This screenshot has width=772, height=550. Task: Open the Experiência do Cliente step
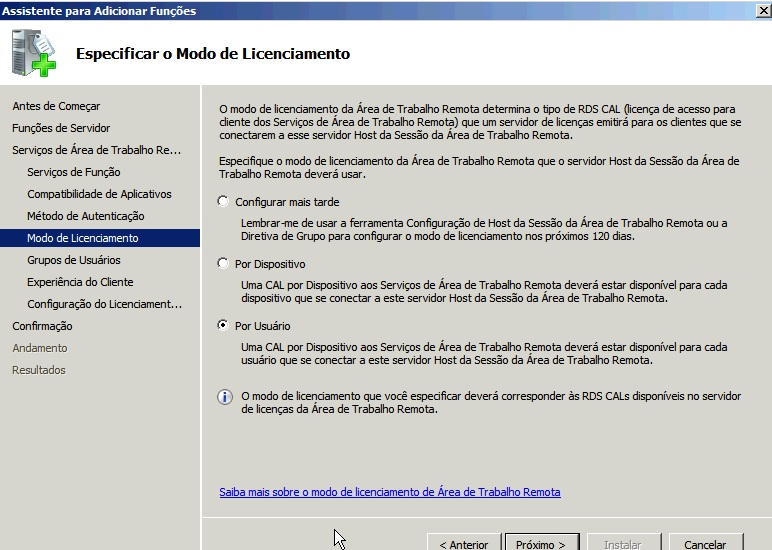point(80,282)
